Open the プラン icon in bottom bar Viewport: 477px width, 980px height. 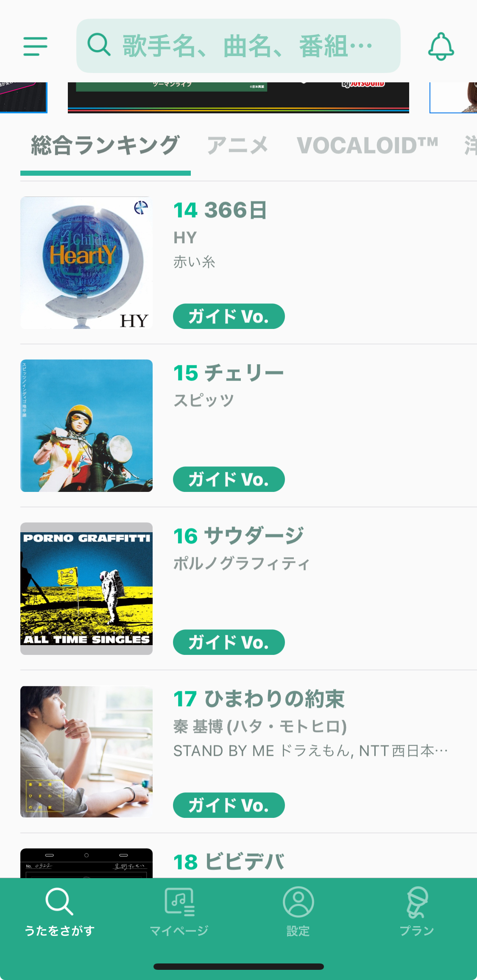pos(417,901)
